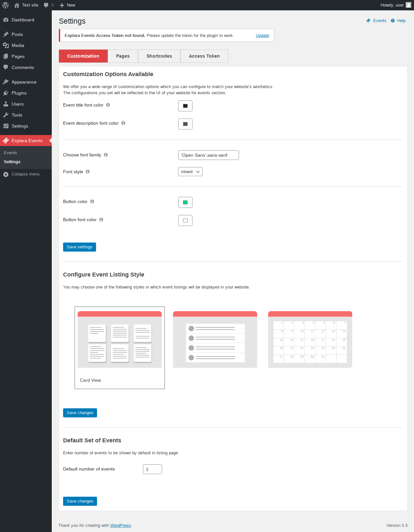Click the home icon beside Test site
The image size is (414, 532).
[17, 5]
